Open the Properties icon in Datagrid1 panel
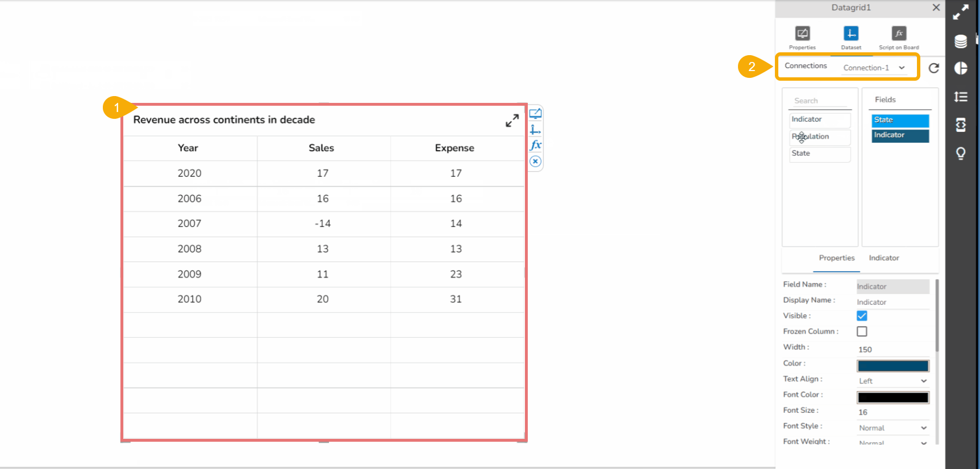This screenshot has width=980, height=469. coord(802,34)
